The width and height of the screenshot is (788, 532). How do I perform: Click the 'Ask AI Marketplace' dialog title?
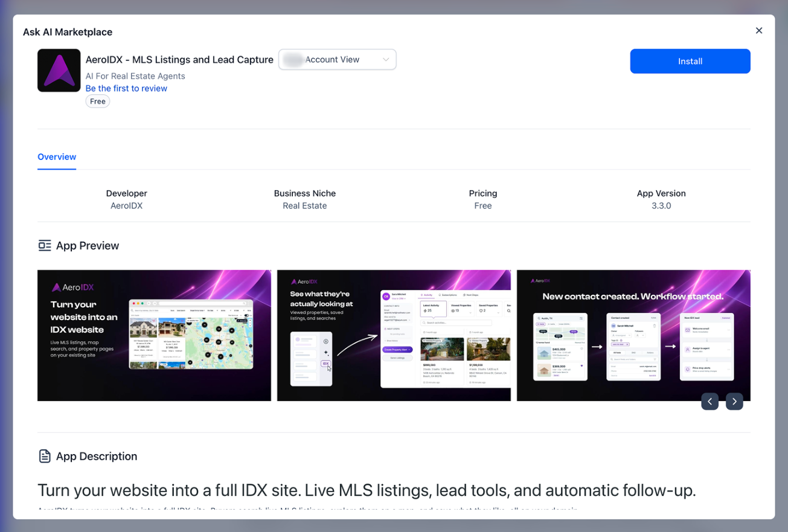click(x=68, y=32)
